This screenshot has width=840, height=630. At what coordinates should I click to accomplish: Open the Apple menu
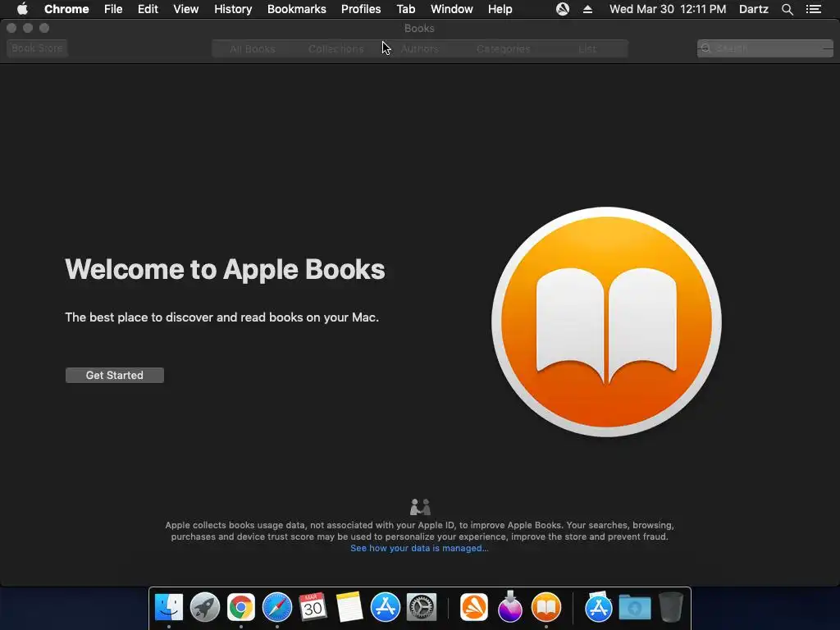click(22, 9)
